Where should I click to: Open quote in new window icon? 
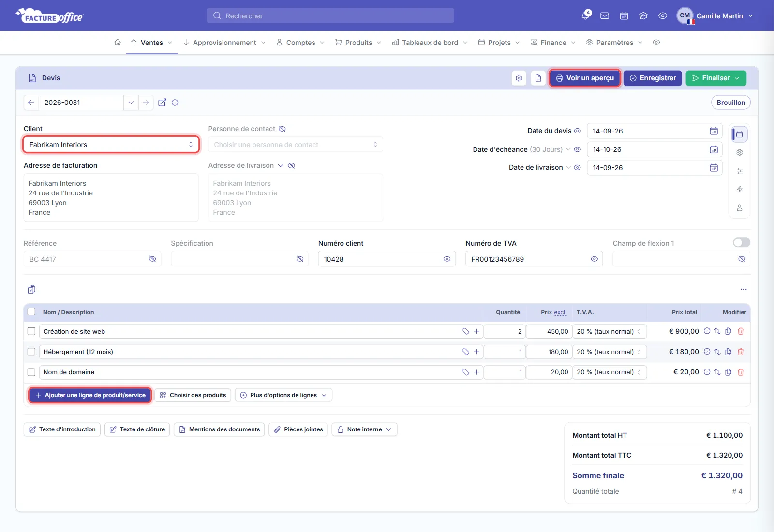(x=162, y=103)
